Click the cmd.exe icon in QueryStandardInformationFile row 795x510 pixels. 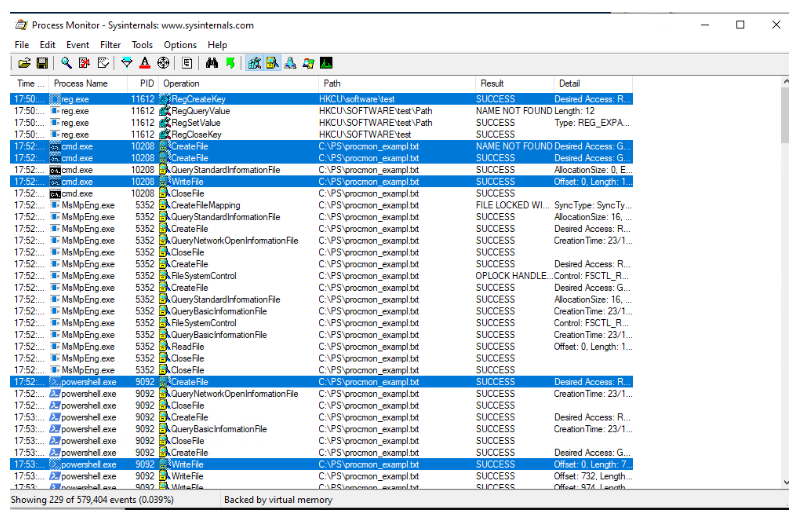55,170
